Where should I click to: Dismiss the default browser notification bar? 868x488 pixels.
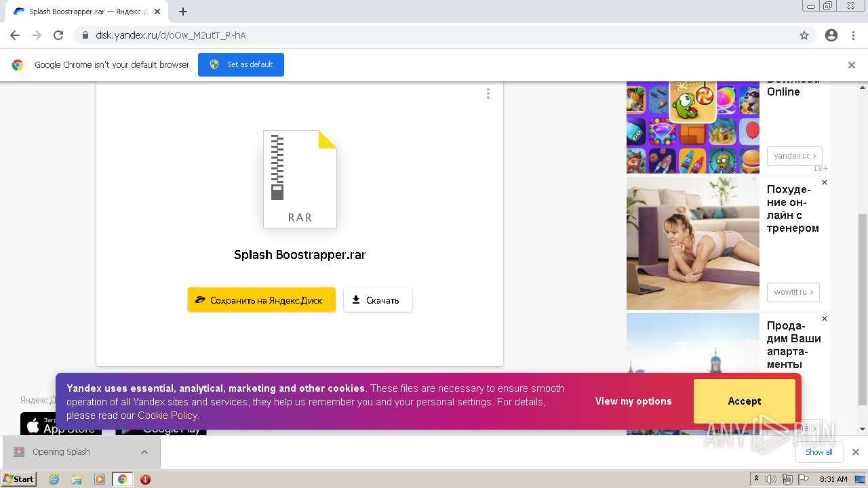(852, 65)
